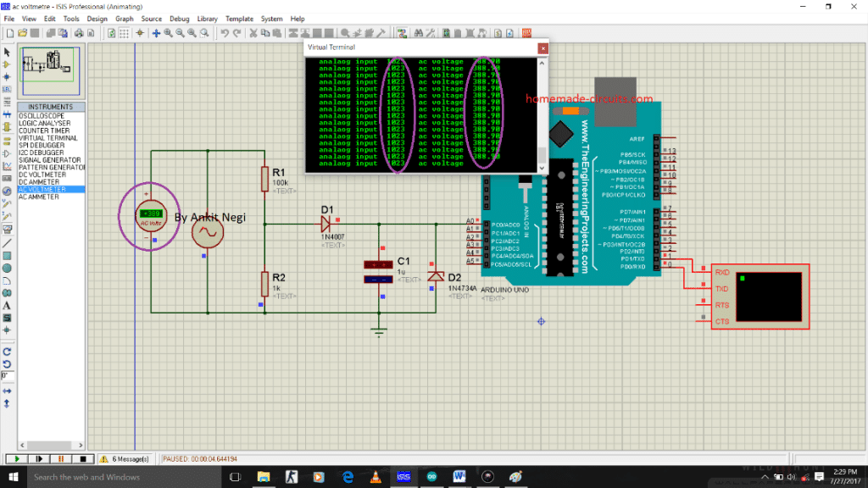Viewport: 868px width, 488px height.
Task: Pause the running simulation
Action: tap(59, 458)
